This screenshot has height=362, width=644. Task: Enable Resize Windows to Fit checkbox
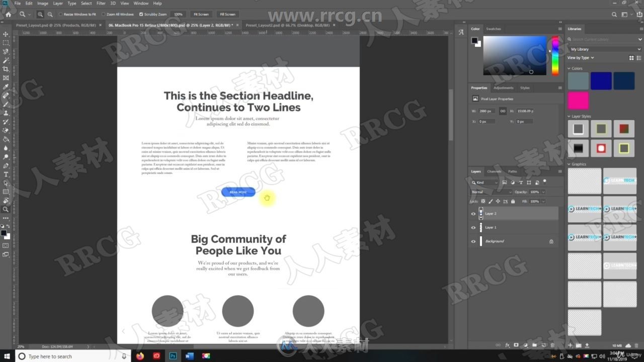click(x=61, y=14)
